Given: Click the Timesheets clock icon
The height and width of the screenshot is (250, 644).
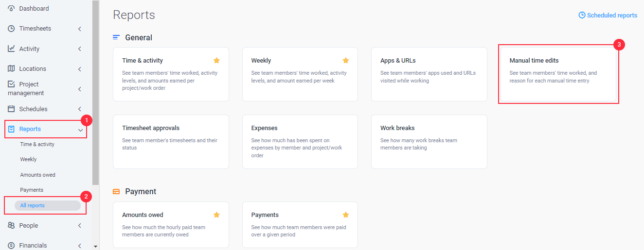Looking at the screenshot, I should [x=11, y=29].
